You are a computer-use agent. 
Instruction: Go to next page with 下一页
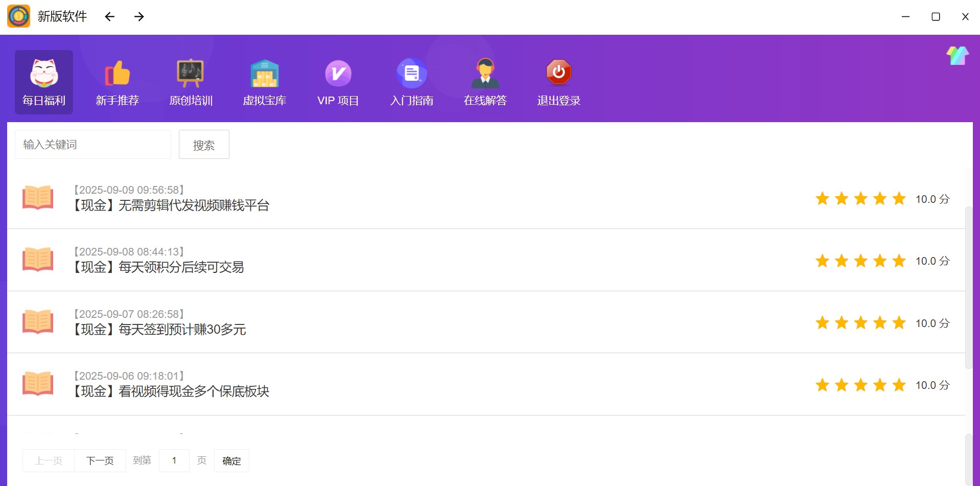point(100,461)
